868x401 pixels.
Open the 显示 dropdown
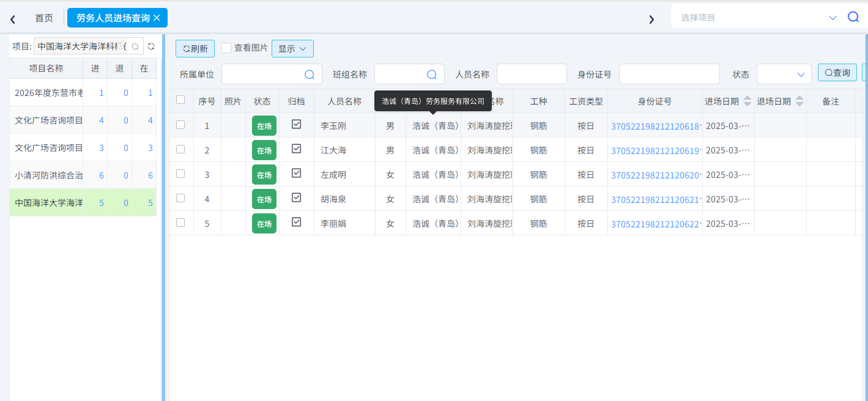tap(292, 49)
